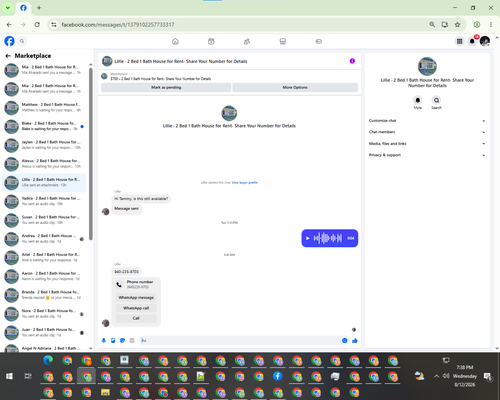The height and width of the screenshot is (400, 500).
Task: Open Microsoft Edge from the taskbar
Action: point(48,360)
